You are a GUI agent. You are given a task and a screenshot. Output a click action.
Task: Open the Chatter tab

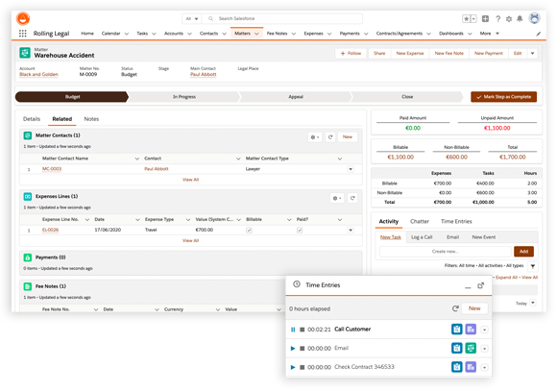420,221
